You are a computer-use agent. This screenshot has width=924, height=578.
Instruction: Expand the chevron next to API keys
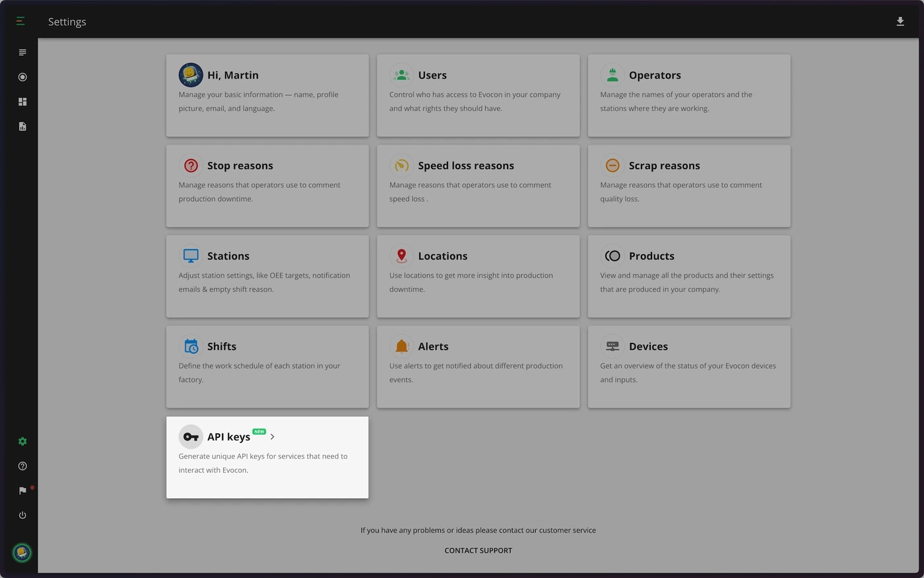pyautogui.click(x=272, y=437)
